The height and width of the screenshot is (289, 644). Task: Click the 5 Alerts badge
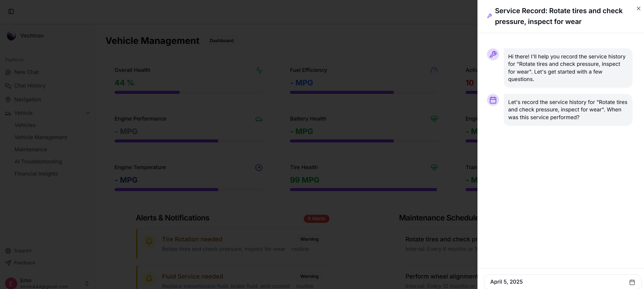[x=316, y=218]
